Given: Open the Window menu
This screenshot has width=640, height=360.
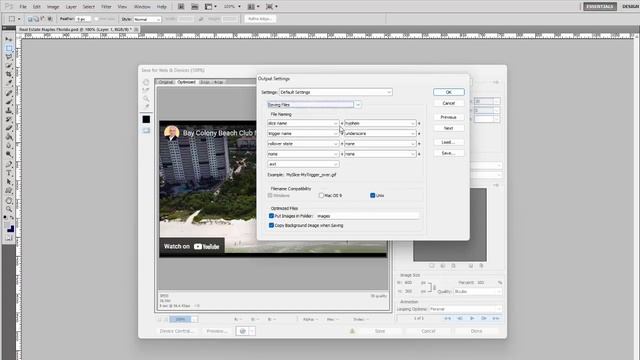Looking at the screenshot, I should (142, 7).
